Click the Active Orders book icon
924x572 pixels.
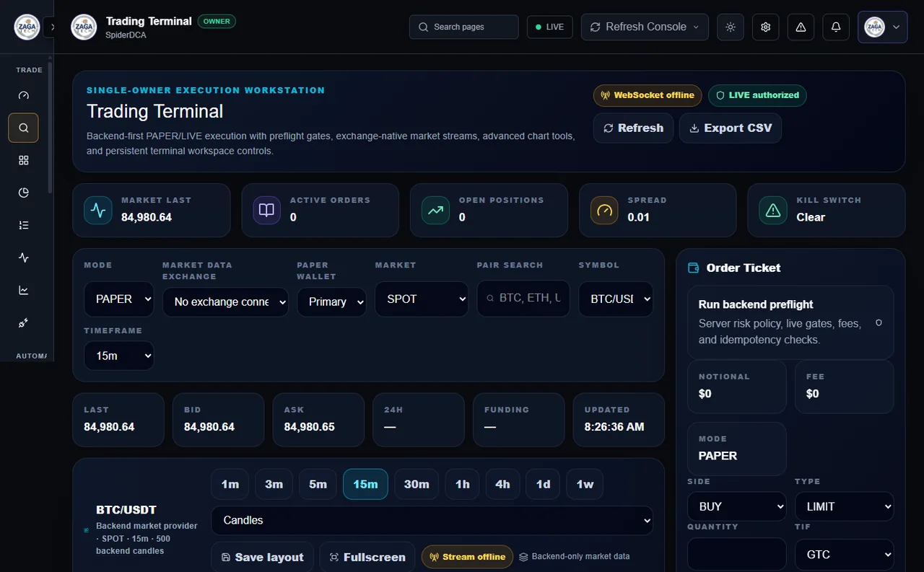pyautogui.click(x=267, y=210)
